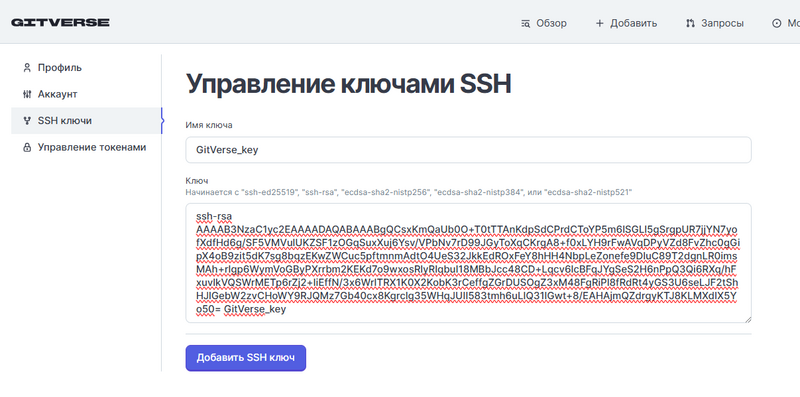This screenshot has width=800, height=397.
Task: Click the plus icon beside Добавить
Action: (x=599, y=23)
